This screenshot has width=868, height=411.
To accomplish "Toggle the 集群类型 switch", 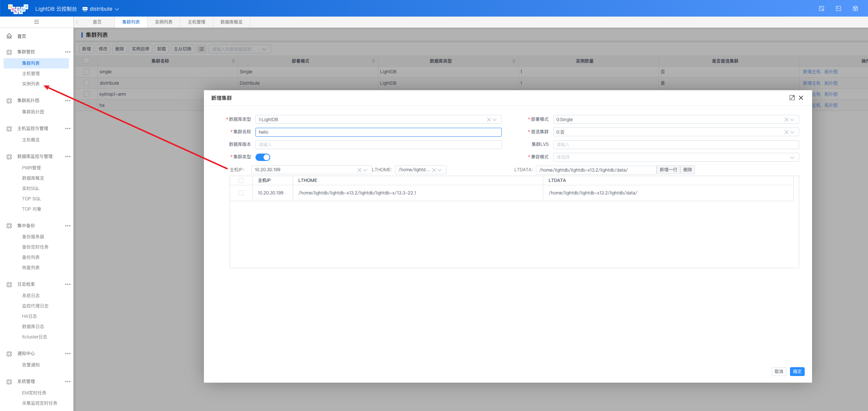I will 263,157.
